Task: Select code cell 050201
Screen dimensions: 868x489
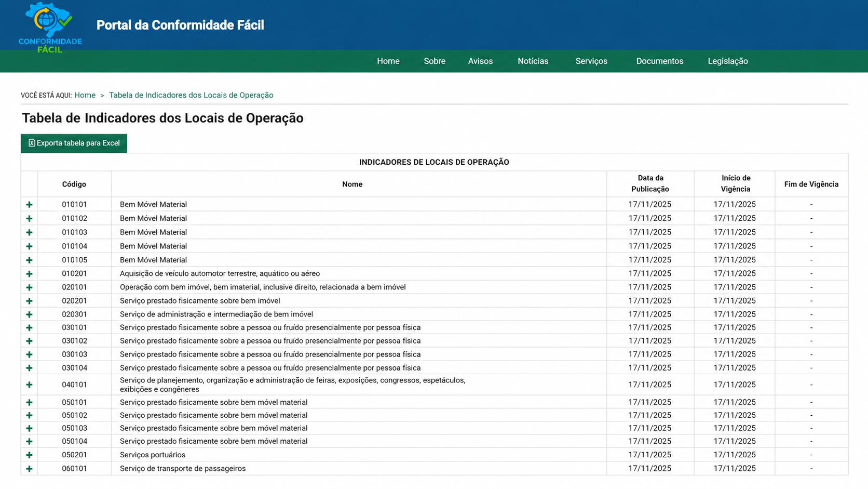Action: coord(74,455)
